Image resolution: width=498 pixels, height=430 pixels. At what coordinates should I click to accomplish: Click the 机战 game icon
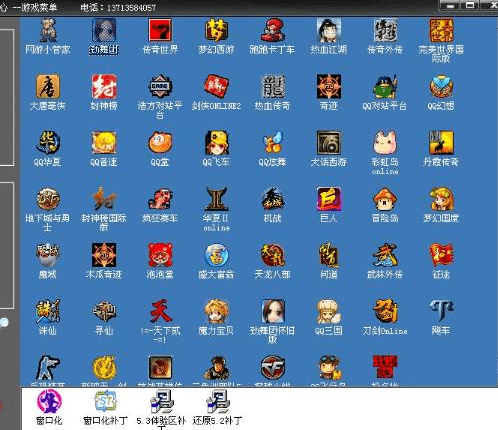pos(273,199)
